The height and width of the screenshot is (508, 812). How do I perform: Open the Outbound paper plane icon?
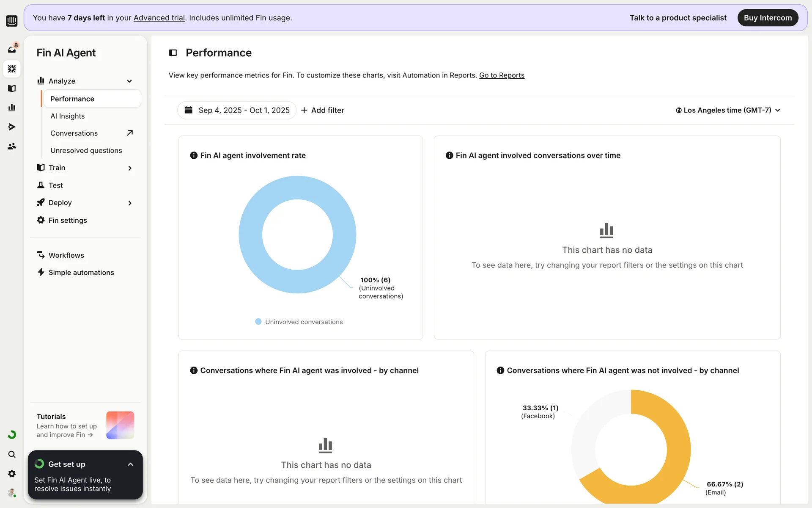pos(12,127)
